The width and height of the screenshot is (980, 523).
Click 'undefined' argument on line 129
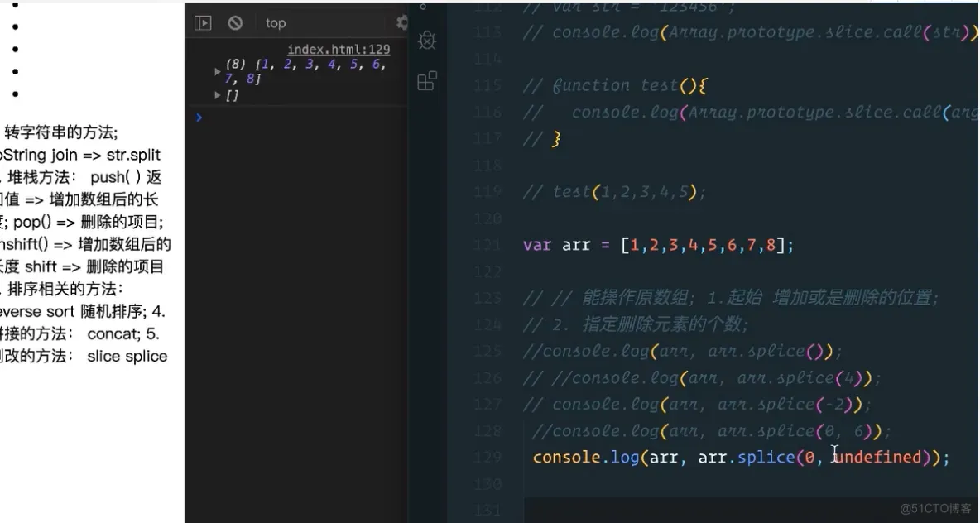point(877,458)
